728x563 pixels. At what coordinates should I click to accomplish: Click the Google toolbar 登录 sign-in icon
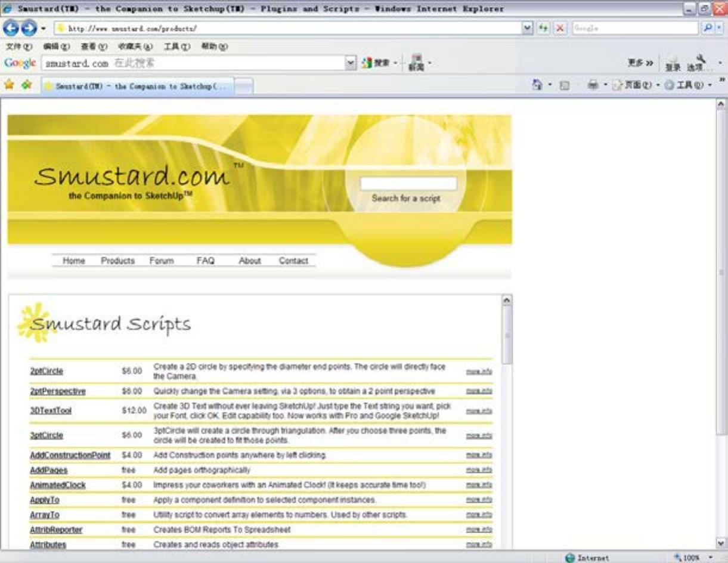tap(673, 63)
